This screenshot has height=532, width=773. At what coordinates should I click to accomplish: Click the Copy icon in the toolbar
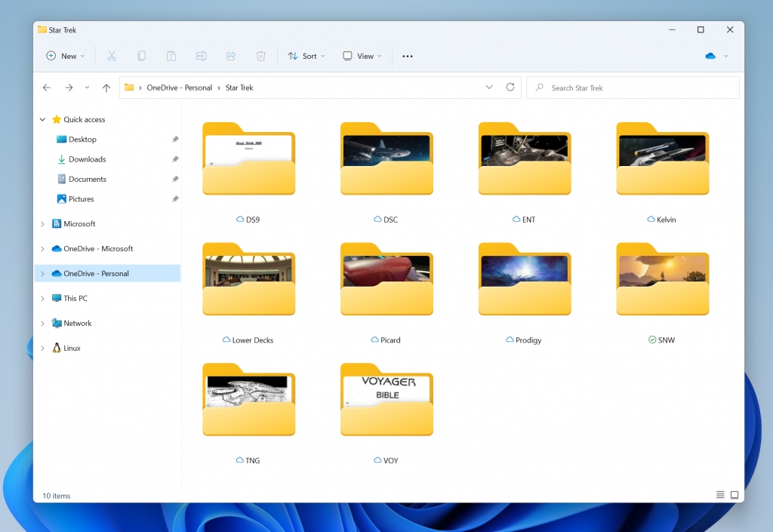[x=141, y=55]
